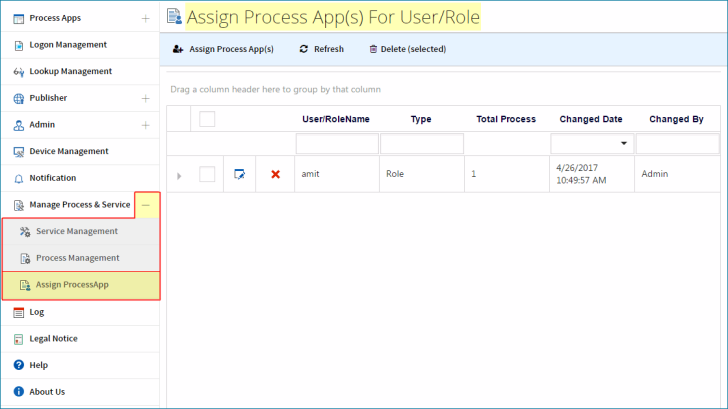
Task: Click the Logon Management icon
Action: [19, 45]
